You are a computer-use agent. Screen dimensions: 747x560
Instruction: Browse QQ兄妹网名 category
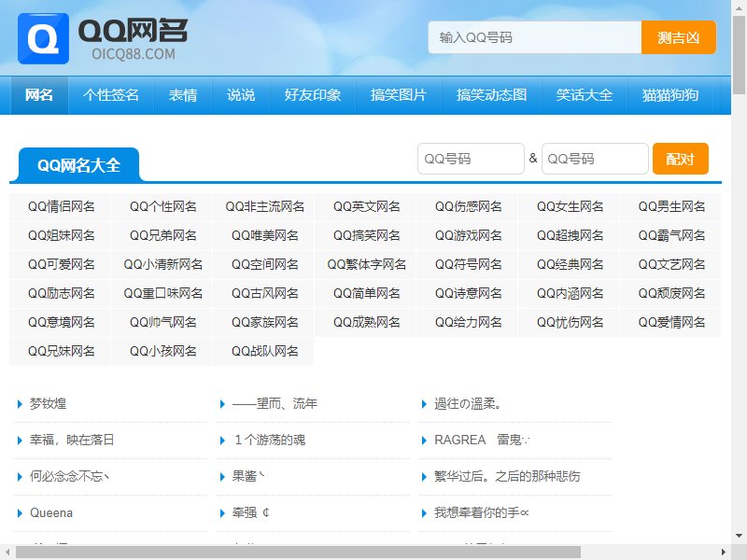click(x=61, y=352)
